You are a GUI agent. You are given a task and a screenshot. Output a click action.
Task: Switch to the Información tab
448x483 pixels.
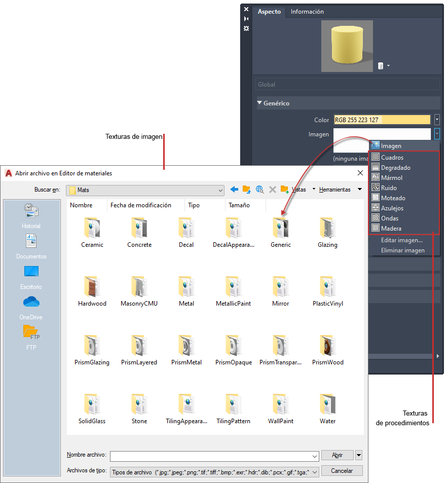click(x=307, y=12)
